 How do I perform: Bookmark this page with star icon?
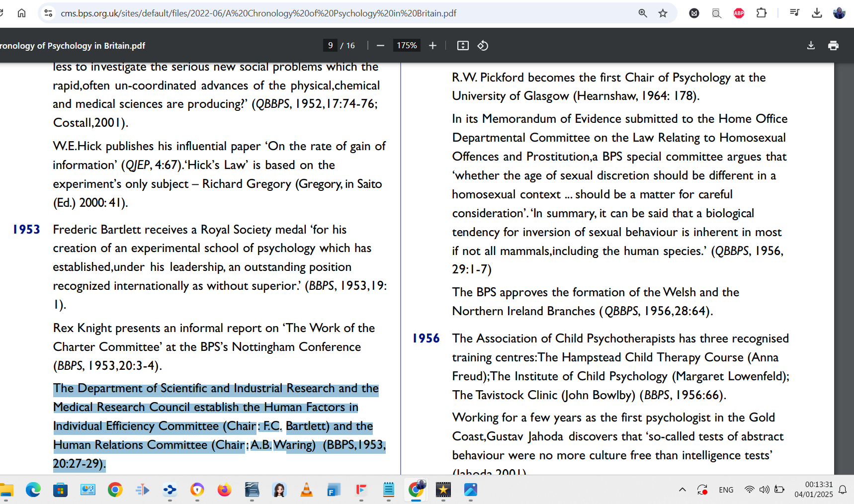[663, 13]
